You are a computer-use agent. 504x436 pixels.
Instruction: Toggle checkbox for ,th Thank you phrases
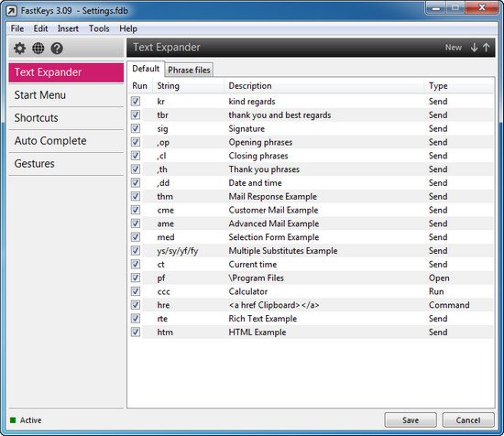click(x=136, y=169)
